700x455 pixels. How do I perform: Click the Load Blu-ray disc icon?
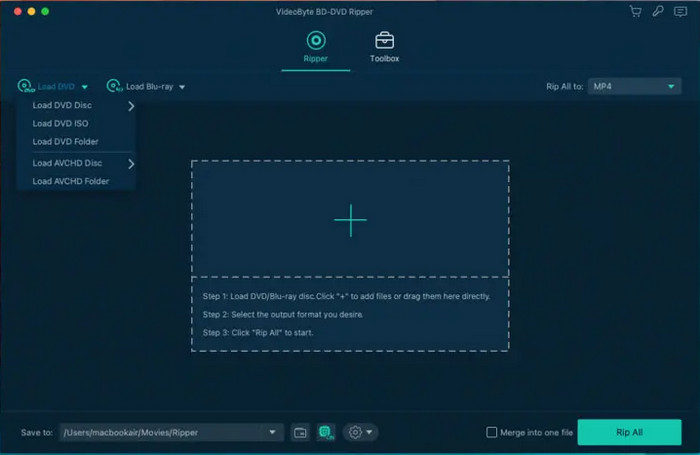[x=114, y=86]
